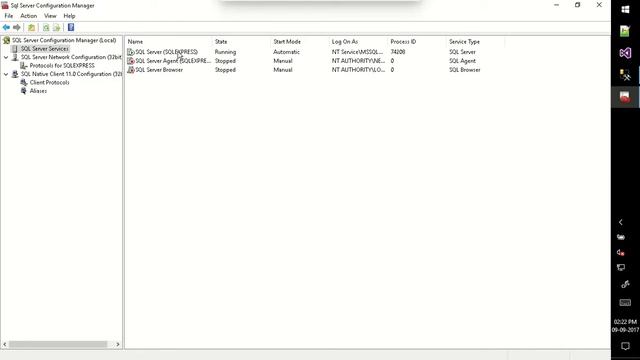Open the View menu
640x360 pixels.
click(50, 16)
